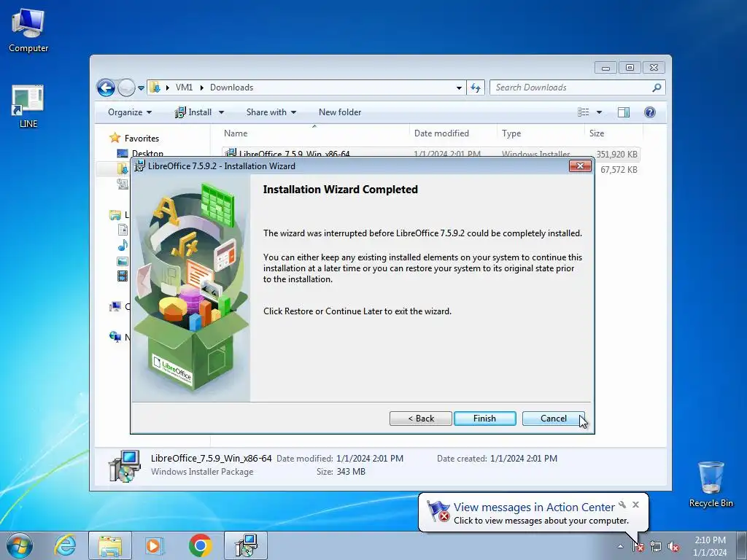Image resolution: width=747 pixels, height=560 pixels.
Task: Open Windows Explorer from the taskbar
Action: [x=110, y=545]
